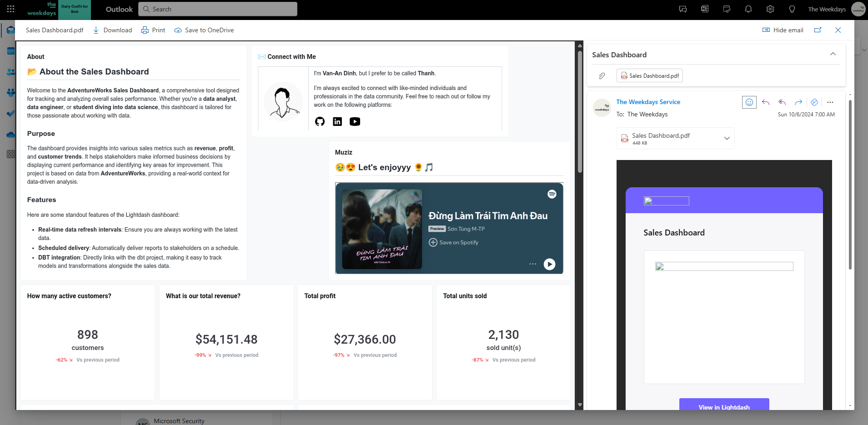Click the Outlook Search box
868x425 pixels.
[x=218, y=9]
